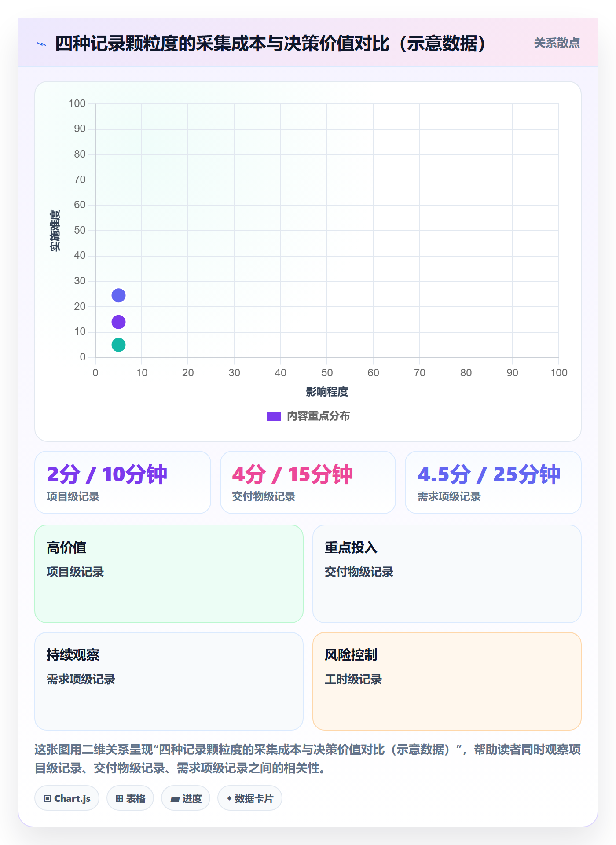Click the 数据卡片 tag

pos(250,798)
